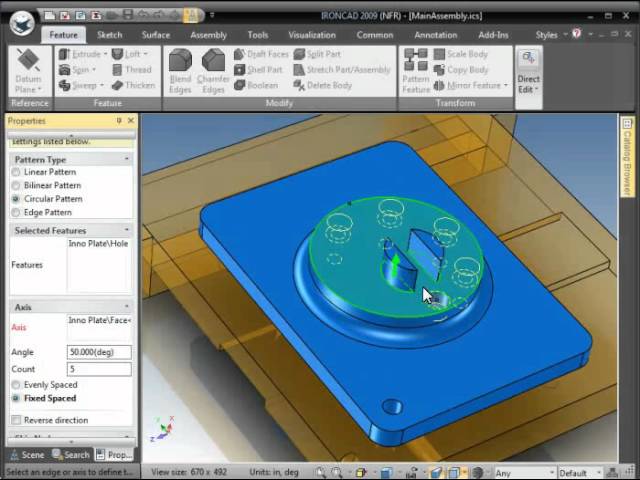
Task: Switch to the Annotation ribbon tab
Action: pyautogui.click(x=436, y=35)
